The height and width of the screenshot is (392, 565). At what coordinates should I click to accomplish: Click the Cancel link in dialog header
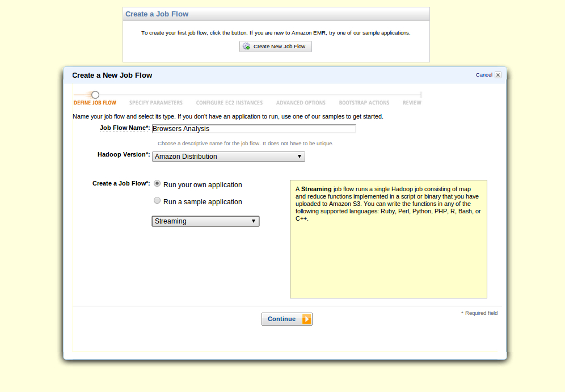tap(484, 75)
